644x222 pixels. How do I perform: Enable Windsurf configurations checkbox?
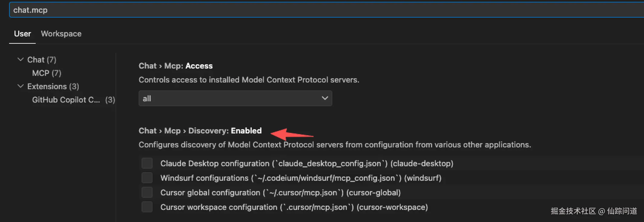[x=147, y=178]
